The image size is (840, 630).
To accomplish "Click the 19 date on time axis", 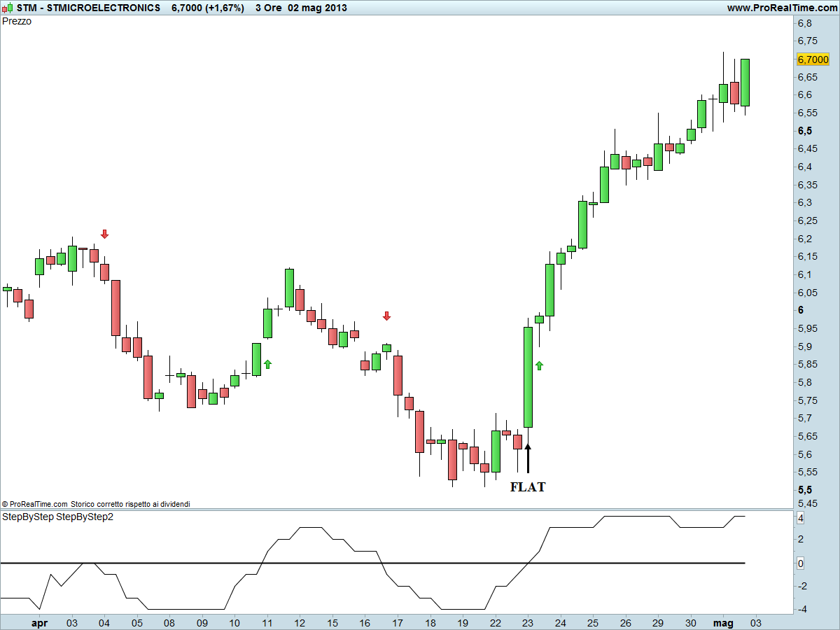I will click(x=463, y=622).
